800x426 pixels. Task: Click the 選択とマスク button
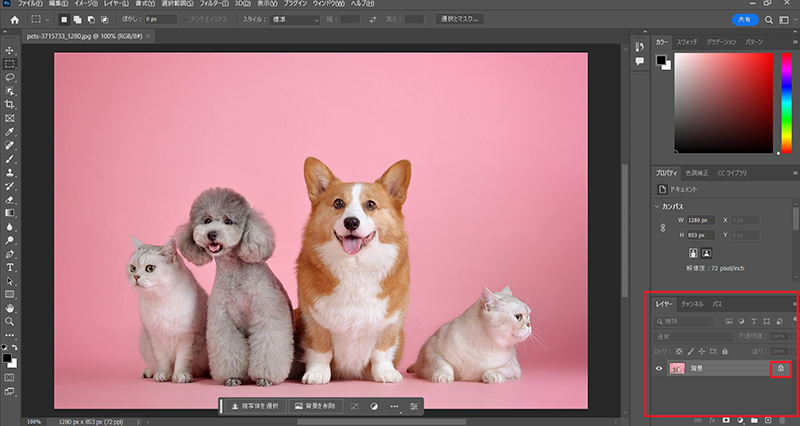point(460,19)
